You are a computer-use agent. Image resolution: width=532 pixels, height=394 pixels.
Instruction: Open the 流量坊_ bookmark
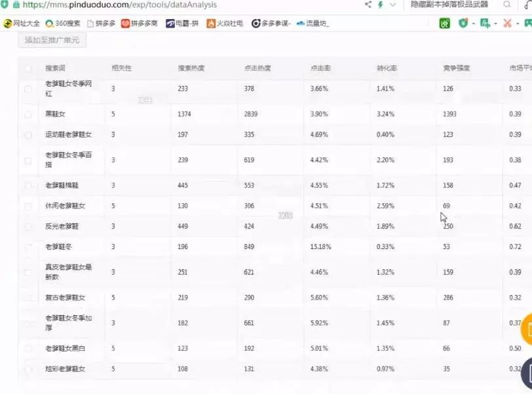(x=313, y=23)
